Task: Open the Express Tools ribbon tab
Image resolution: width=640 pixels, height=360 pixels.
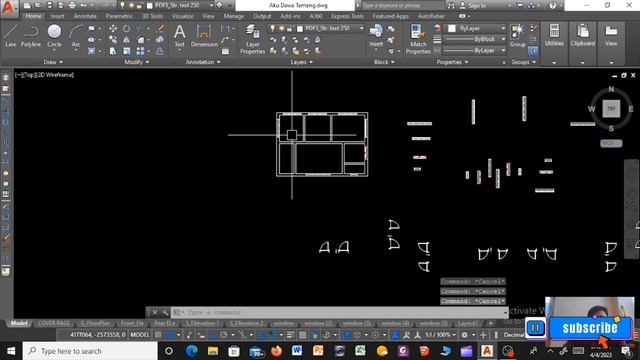Action: pyautogui.click(x=347, y=16)
